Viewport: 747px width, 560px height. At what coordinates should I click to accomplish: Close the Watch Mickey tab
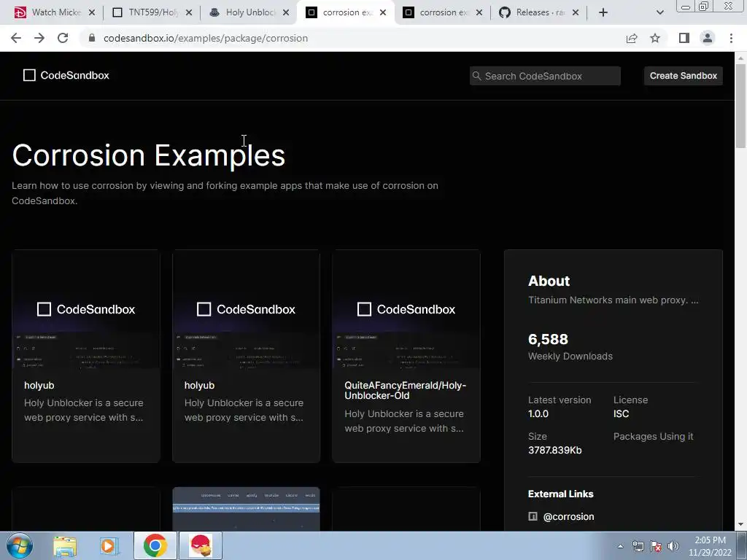click(x=92, y=12)
